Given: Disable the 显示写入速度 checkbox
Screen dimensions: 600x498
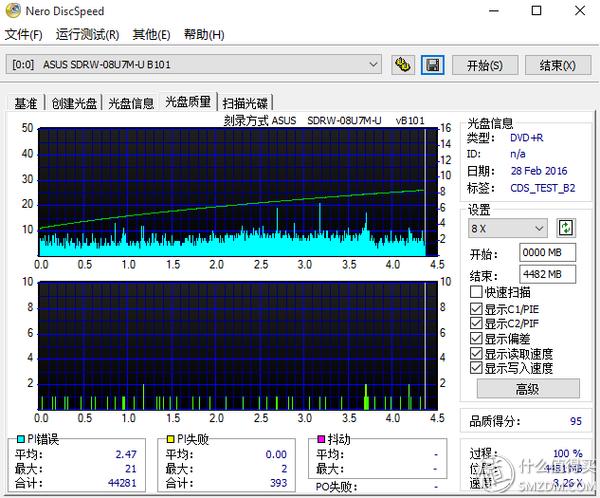Looking at the screenshot, I should [477, 368].
